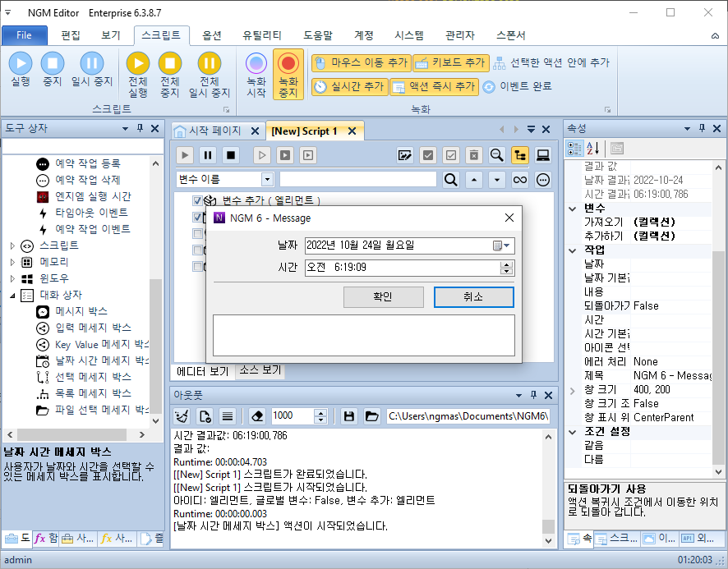The image size is (728, 569).
Task: Sort properties alphabetically icon
Action: 593,149
